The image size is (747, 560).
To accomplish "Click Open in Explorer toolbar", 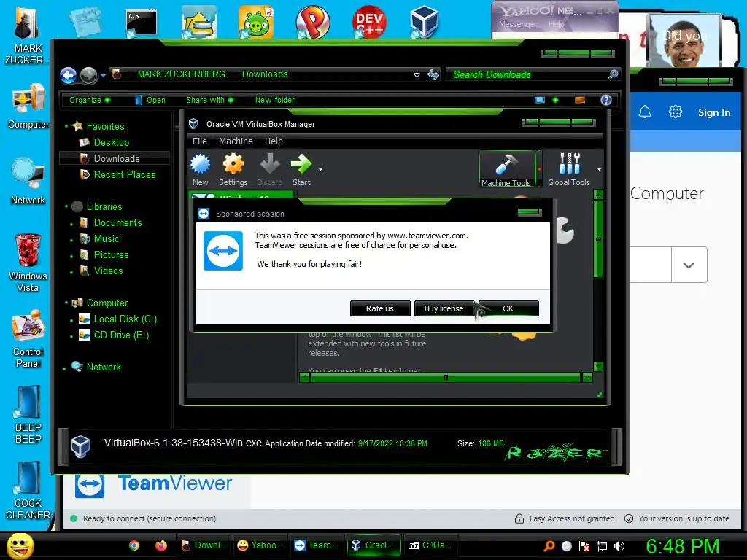I will pos(150,100).
